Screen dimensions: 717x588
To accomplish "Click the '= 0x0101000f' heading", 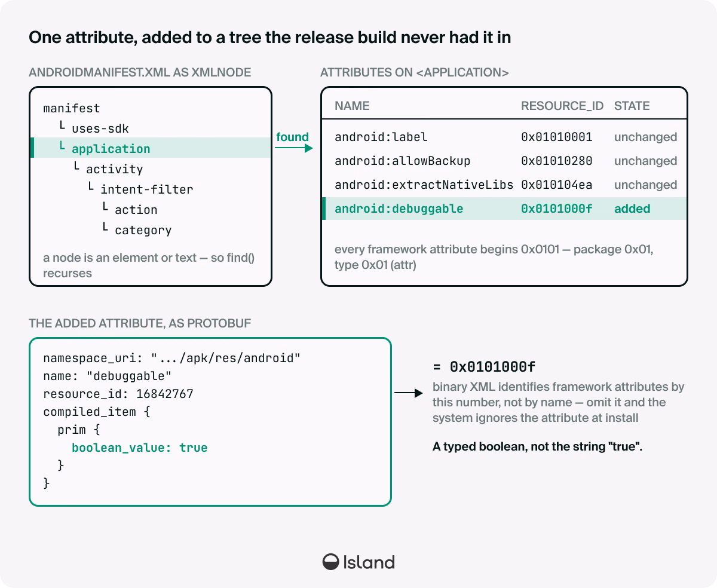I will pyautogui.click(x=484, y=366).
